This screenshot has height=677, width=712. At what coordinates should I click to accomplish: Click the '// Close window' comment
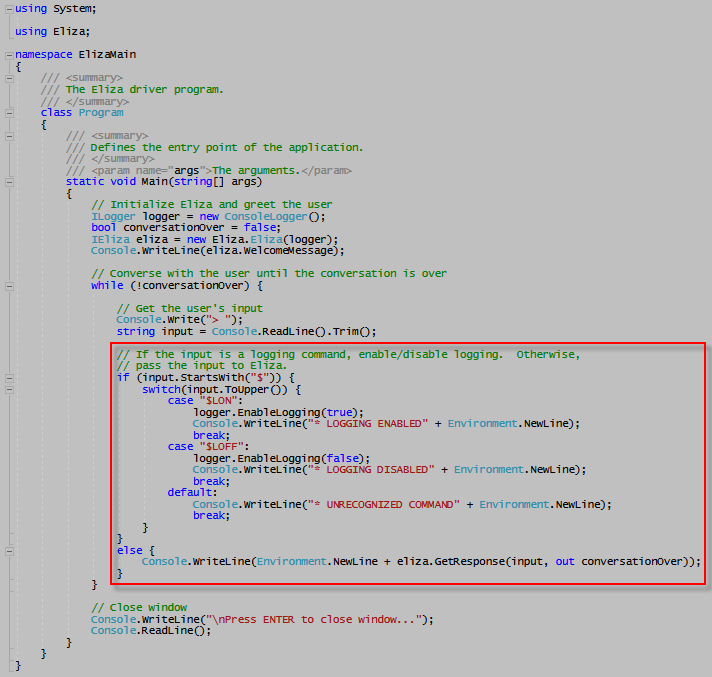tap(139, 608)
